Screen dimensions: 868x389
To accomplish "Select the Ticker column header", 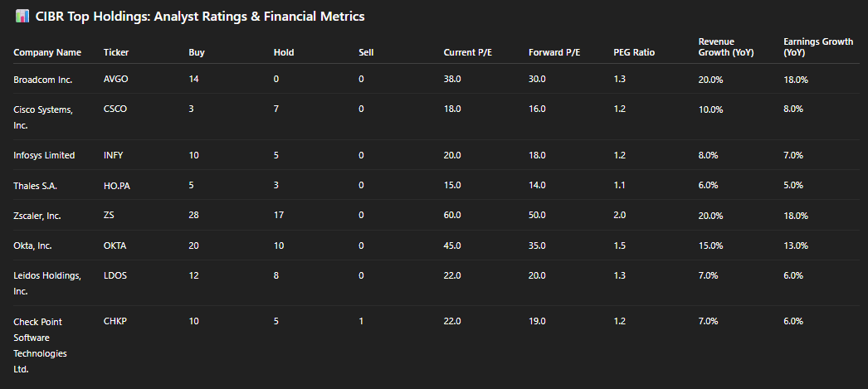I will click(116, 52).
